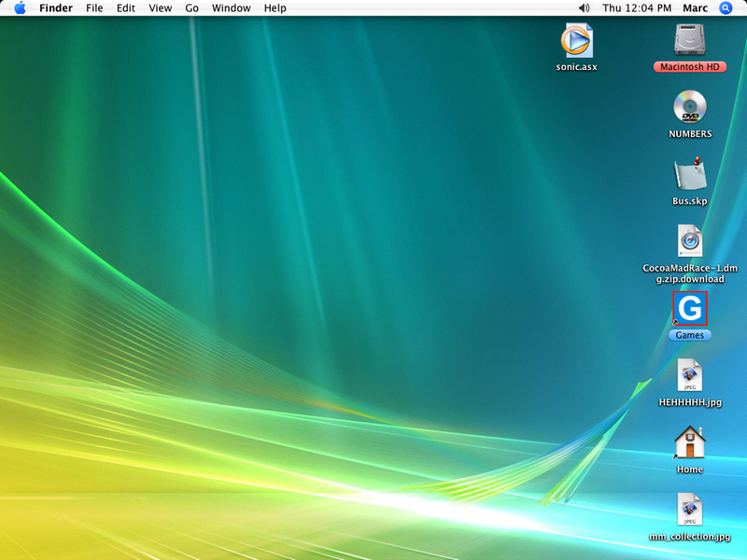Viewport: 747px width, 560px height.
Task: Select the Home folder icon
Action: tap(690, 442)
